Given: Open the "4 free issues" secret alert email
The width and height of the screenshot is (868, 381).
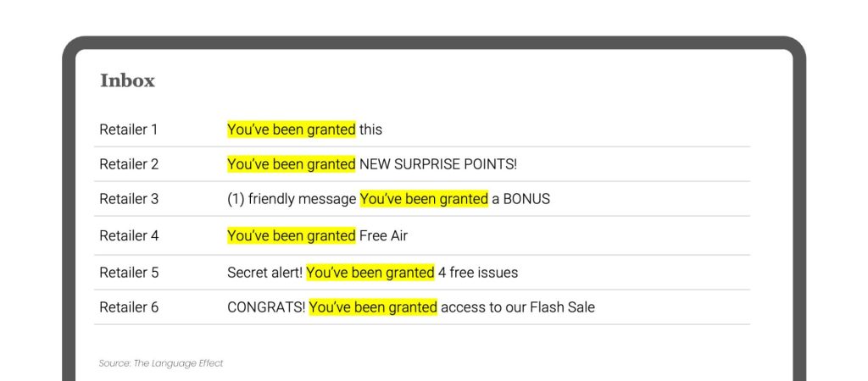Looking at the screenshot, I should (373, 273).
